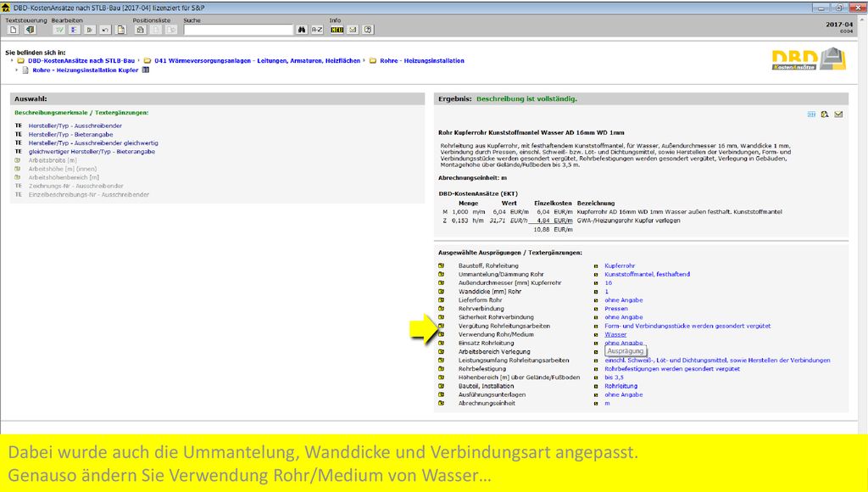Screen dimensions: 868x492
Task: Click the ohne Angabe value for Lieferform Rohr
Action: point(623,300)
